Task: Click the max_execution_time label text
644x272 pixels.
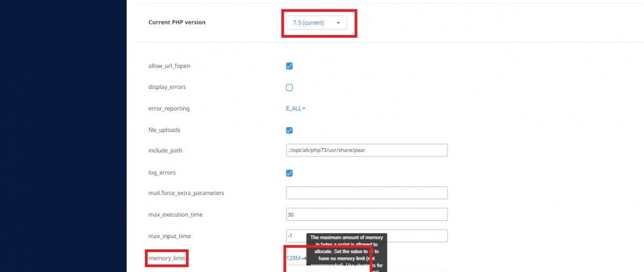Action: [175, 214]
